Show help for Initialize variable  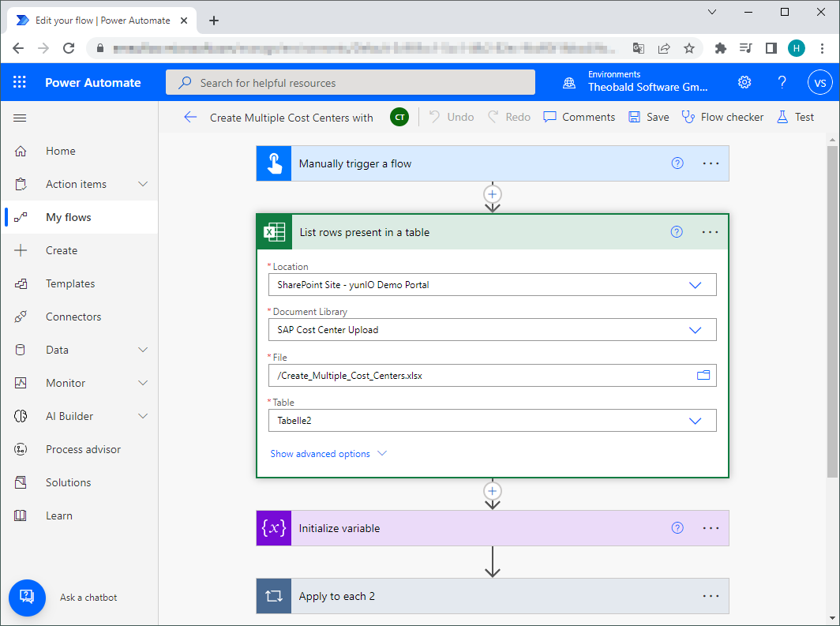(x=677, y=528)
